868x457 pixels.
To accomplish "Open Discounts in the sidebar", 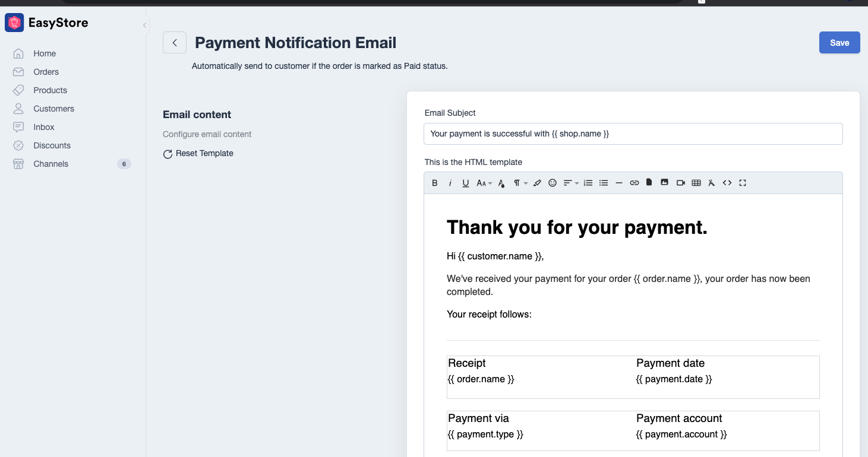I will click(52, 145).
